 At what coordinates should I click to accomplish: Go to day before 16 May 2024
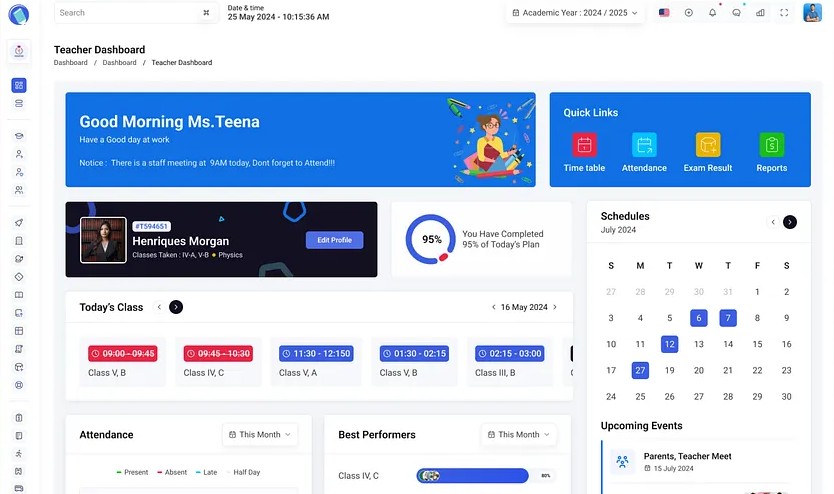[494, 307]
